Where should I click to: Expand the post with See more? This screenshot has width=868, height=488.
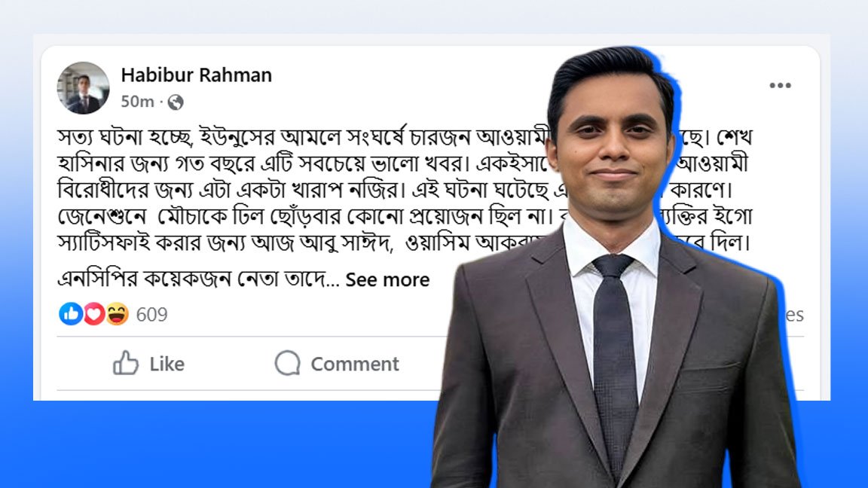pos(387,280)
